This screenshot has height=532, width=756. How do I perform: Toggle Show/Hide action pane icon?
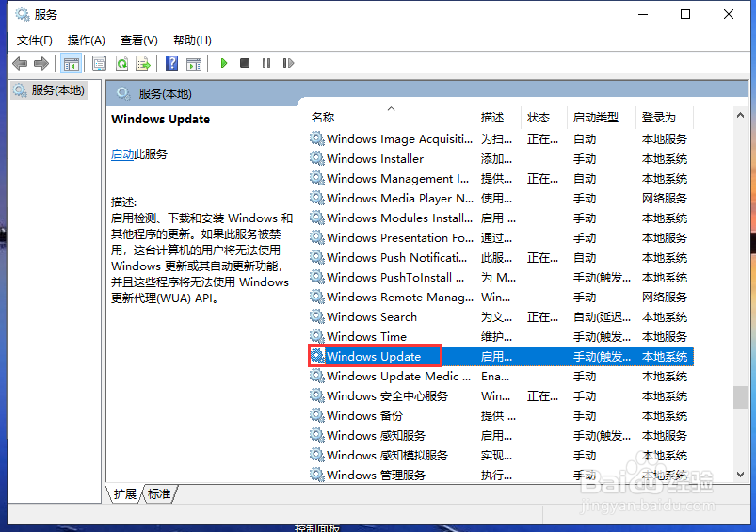(194, 63)
